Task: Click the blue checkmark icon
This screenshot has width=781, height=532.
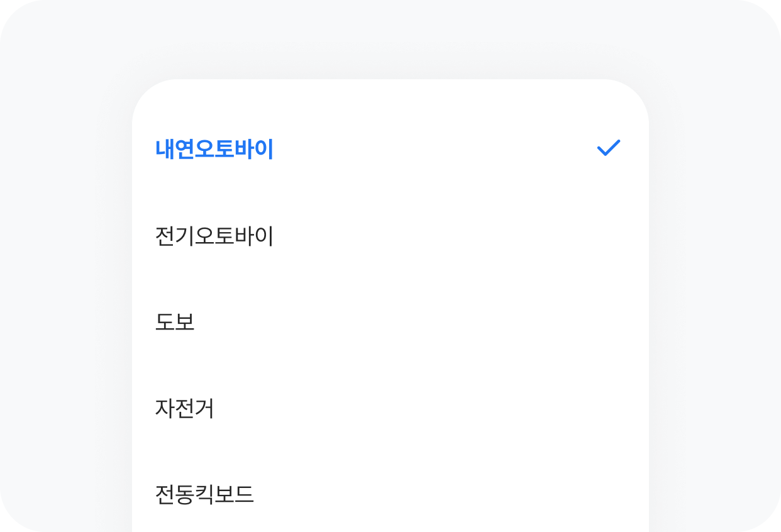Action: tap(608, 148)
